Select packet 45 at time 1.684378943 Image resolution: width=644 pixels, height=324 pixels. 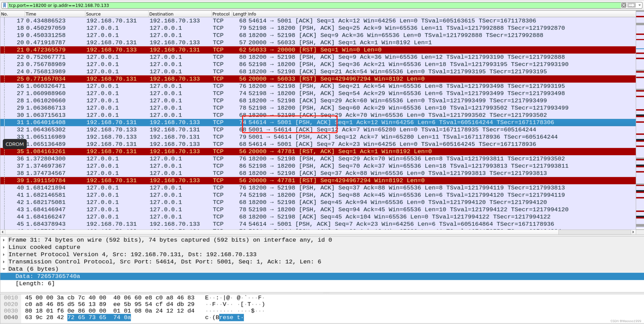click(318, 224)
